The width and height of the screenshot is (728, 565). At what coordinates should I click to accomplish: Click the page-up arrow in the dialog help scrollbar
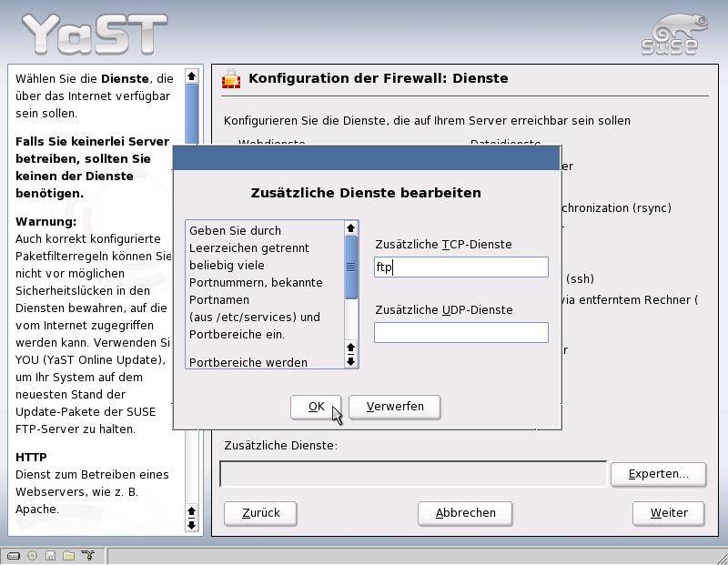(x=351, y=348)
